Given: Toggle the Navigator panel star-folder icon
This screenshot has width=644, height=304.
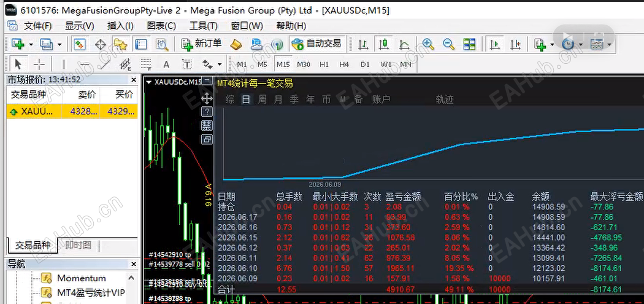Looking at the screenshot, I should point(120,44).
